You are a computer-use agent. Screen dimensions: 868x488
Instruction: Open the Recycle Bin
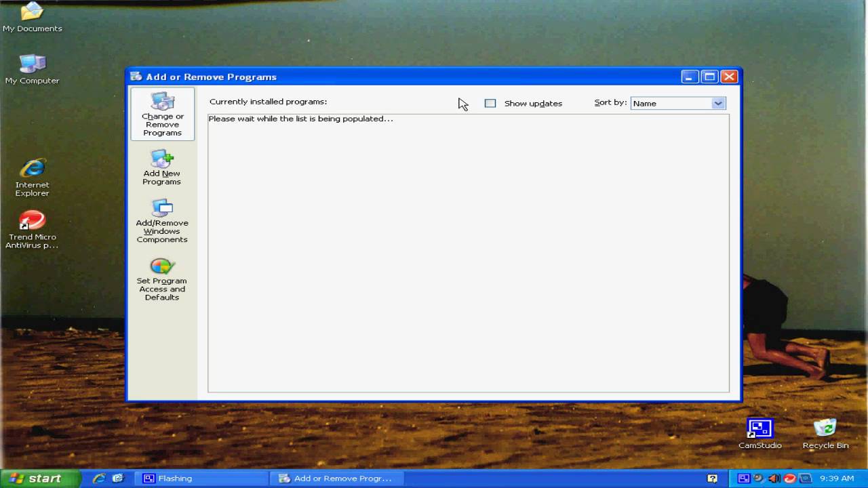click(x=825, y=434)
